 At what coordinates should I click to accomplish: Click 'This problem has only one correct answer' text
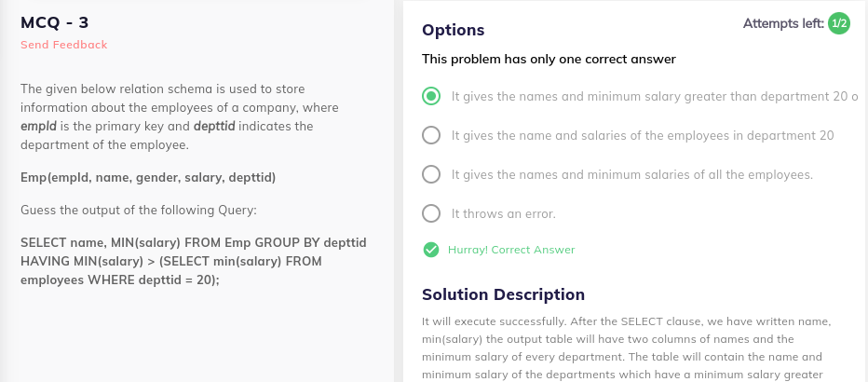tap(549, 60)
